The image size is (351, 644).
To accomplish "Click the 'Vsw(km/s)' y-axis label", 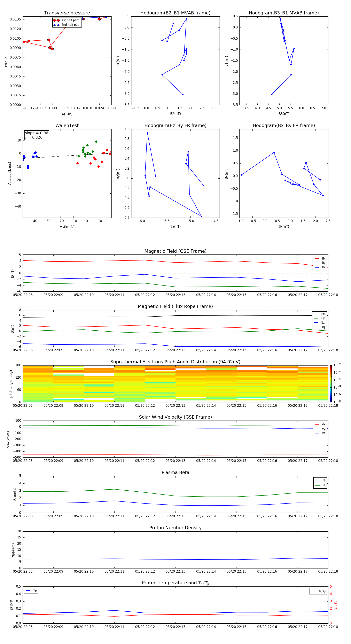I will pos(8,439).
